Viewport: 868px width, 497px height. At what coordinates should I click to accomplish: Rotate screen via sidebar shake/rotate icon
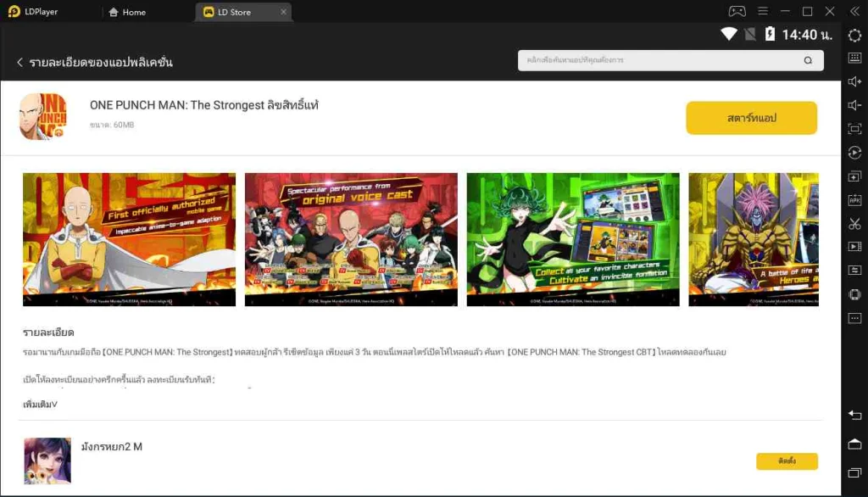pos(854,294)
